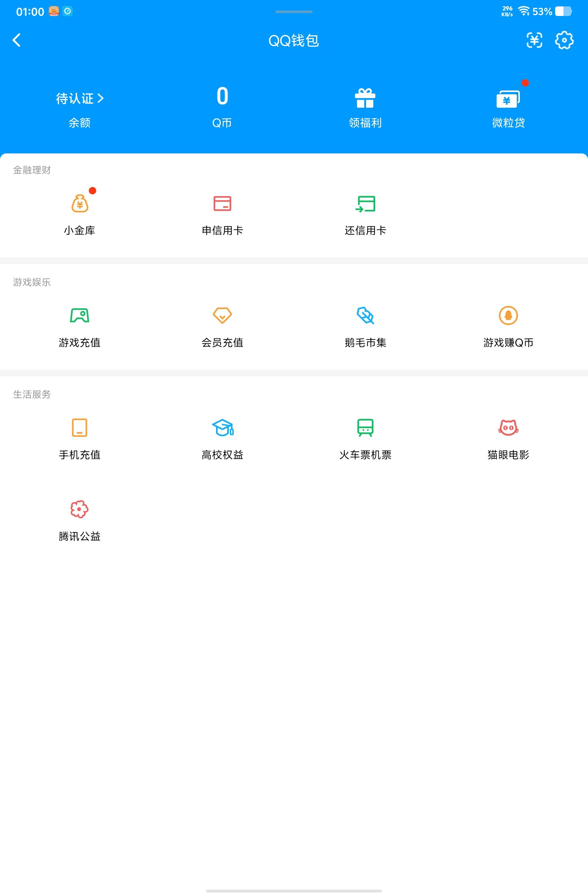Tap the 53% battery percentage text

click(x=542, y=12)
